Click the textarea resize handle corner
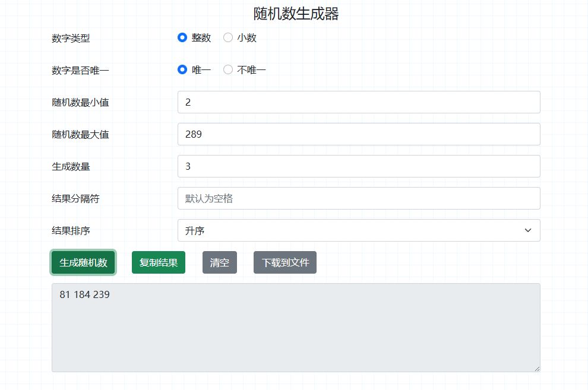The width and height of the screenshot is (588, 390). (537, 369)
